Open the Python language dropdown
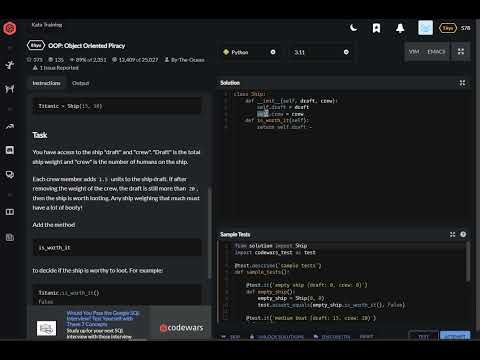Image resolution: width=480 pixels, height=360 pixels. point(249,52)
